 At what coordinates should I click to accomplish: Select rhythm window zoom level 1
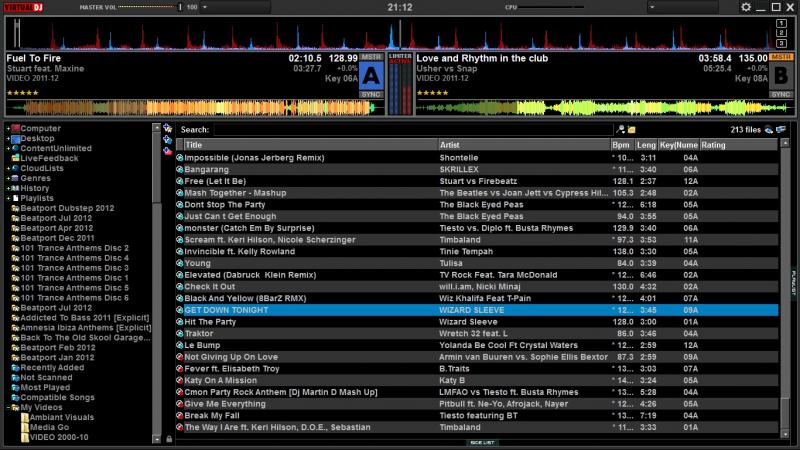point(781,23)
